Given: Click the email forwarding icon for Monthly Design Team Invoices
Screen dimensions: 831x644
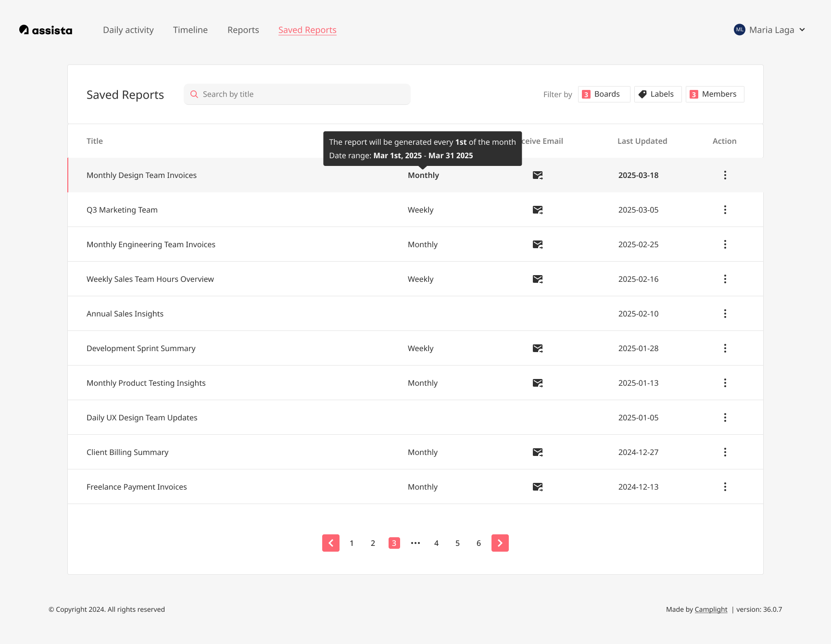Looking at the screenshot, I should 537,175.
